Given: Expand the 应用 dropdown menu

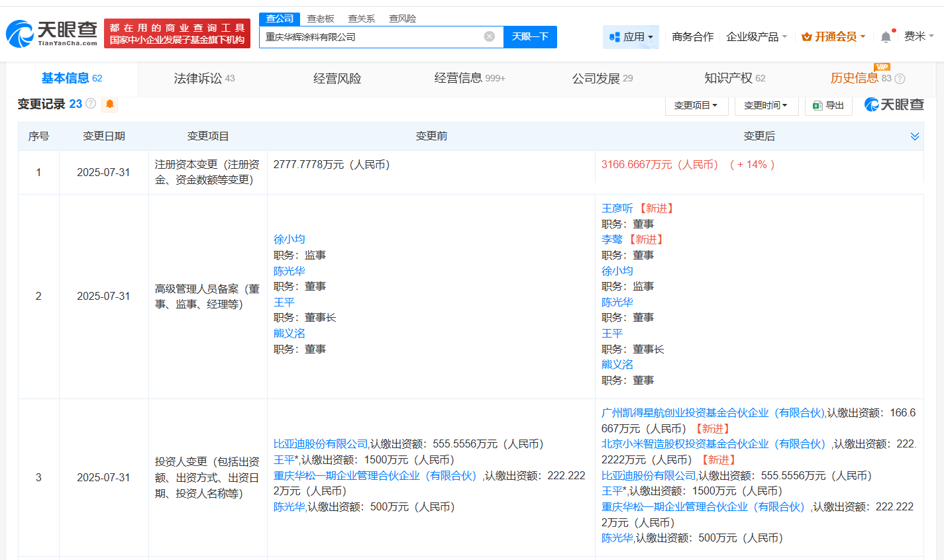Looking at the screenshot, I should pos(631,37).
